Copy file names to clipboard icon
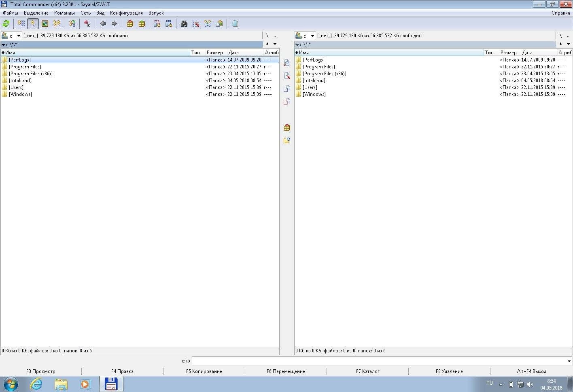The width and height of the screenshot is (573, 392). (x=219, y=23)
